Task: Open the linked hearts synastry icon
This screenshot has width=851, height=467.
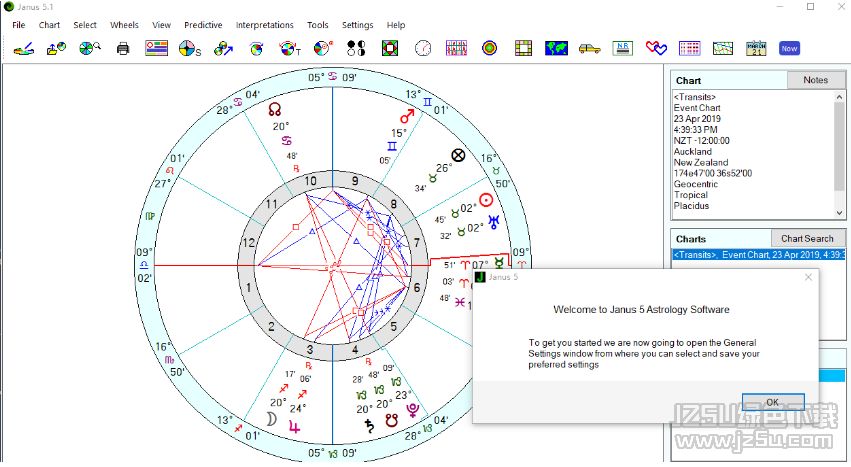Action: (656, 48)
